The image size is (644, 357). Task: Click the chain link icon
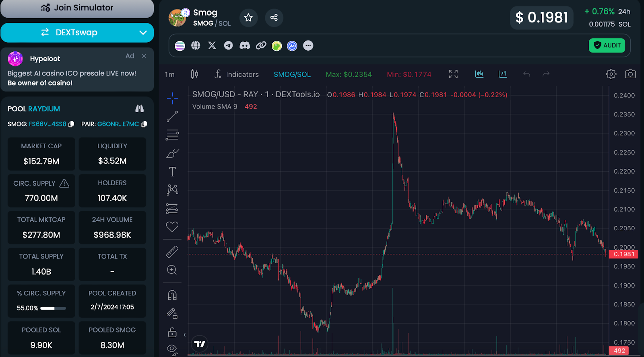pos(261,45)
